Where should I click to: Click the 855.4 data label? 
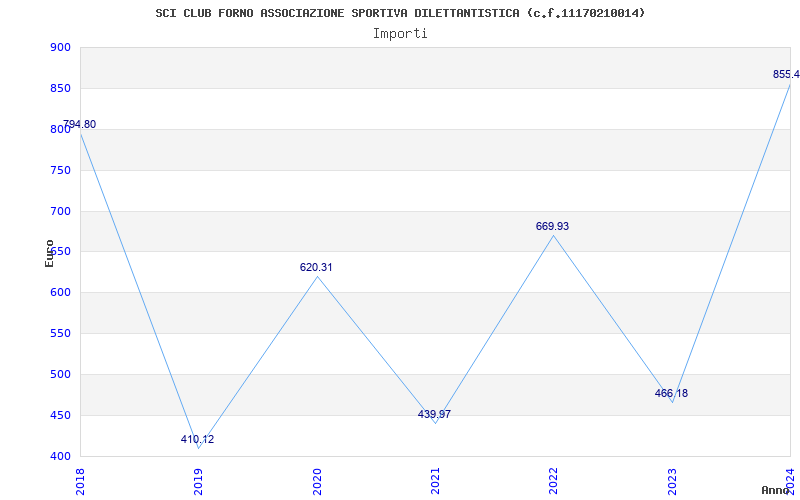[x=786, y=74]
